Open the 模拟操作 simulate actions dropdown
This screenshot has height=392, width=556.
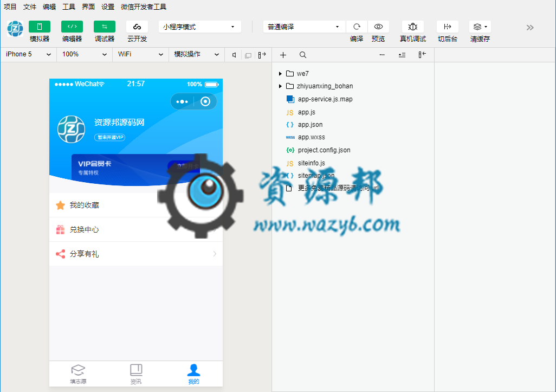[197, 54]
